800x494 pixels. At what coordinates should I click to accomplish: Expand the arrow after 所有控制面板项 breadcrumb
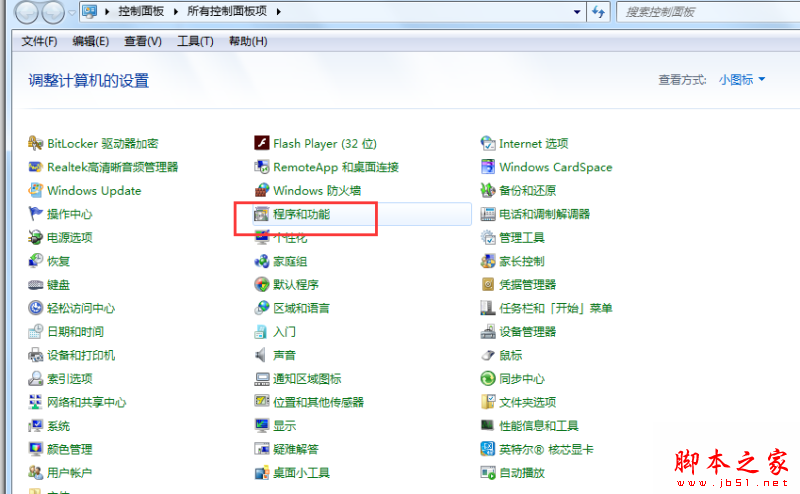[x=279, y=12]
